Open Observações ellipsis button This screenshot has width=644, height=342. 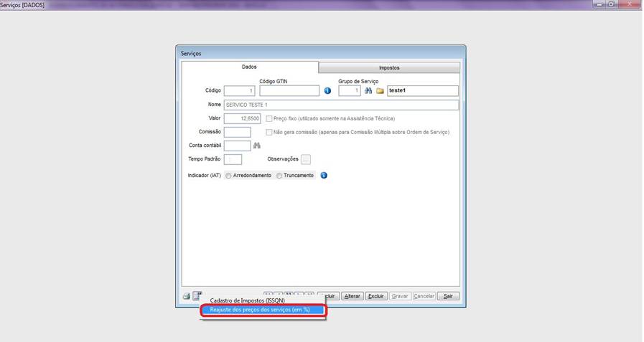[x=306, y=159]
